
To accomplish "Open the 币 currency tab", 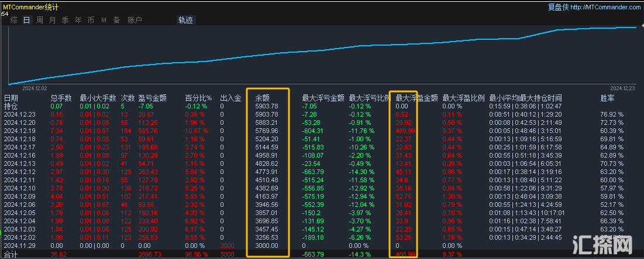I will pos(90,20).
